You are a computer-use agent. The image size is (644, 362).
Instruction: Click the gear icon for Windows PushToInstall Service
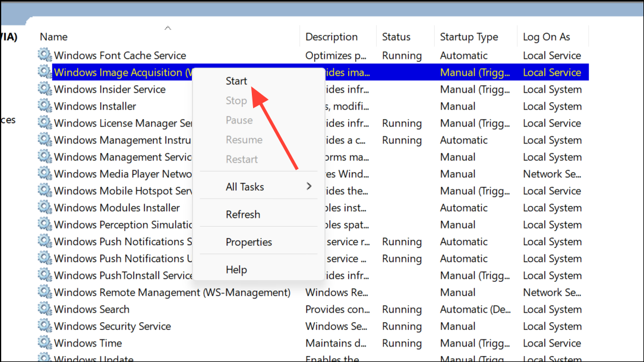(x=45, y=275)
